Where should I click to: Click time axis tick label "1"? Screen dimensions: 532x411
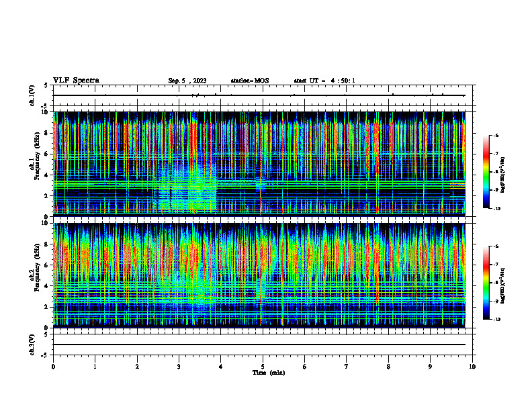tap(95, 367)
